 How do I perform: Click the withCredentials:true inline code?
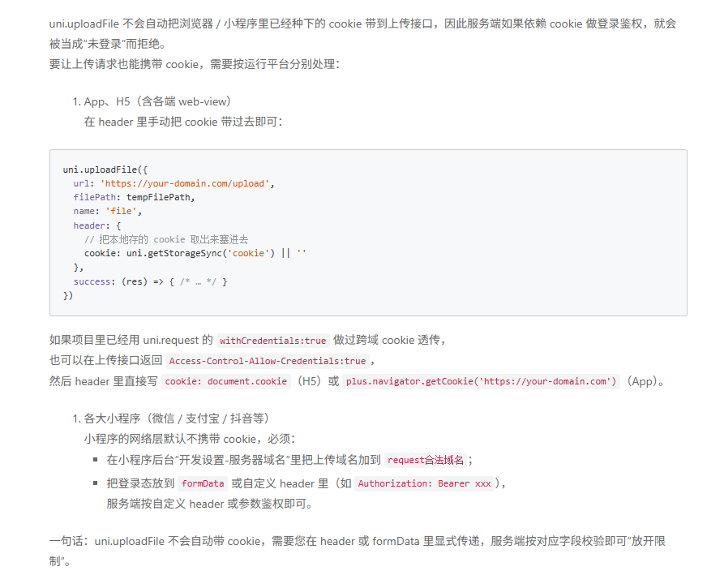click(272, 341)
